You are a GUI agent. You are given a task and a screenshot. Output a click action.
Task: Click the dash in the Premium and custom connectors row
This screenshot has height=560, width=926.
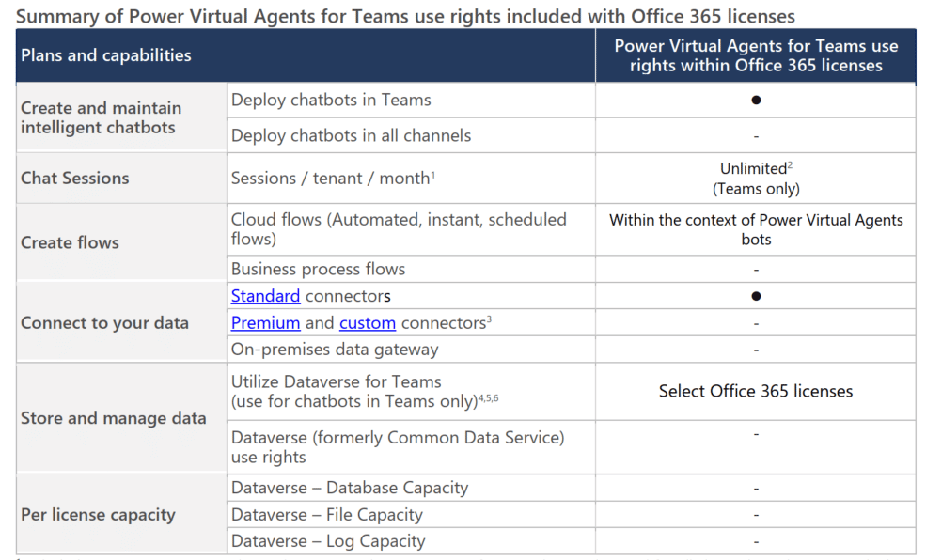click(756, 324)
